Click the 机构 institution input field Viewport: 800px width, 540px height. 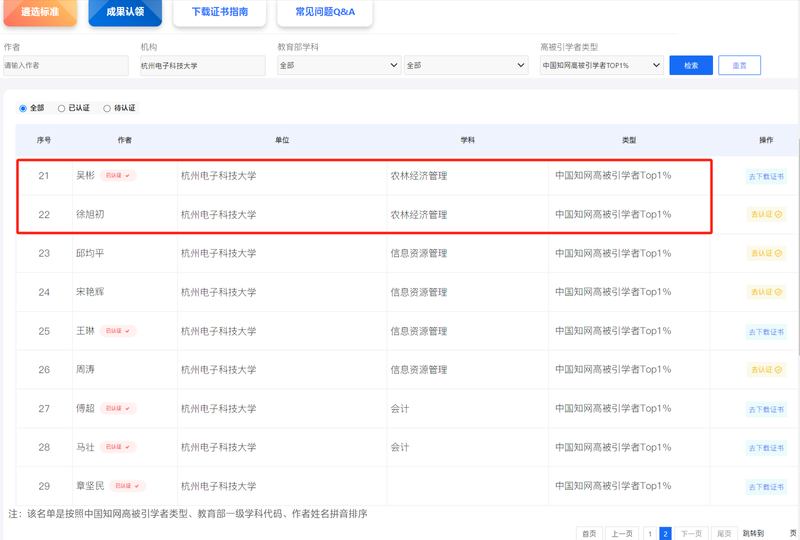pyautogui.click(x=203, y=65)
